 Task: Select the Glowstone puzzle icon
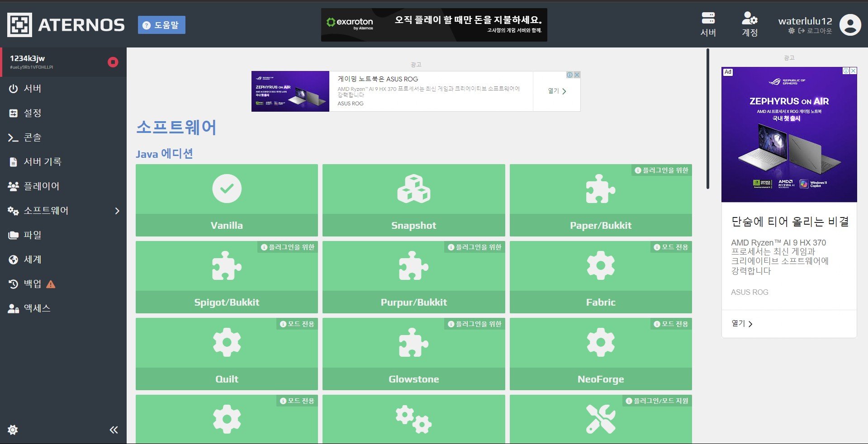pyautogui.click(x=413, y=342)
